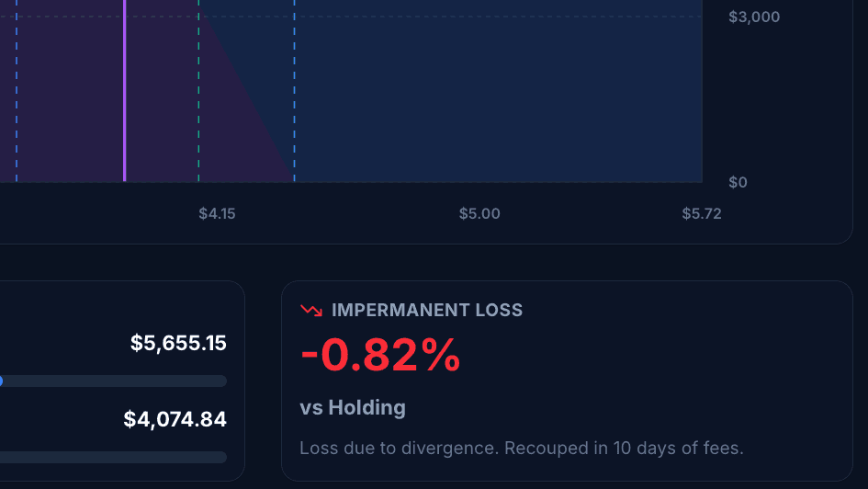Click the $4,074.84 amount value
This screenshot has width=868, height=489.
coord(175,419)
